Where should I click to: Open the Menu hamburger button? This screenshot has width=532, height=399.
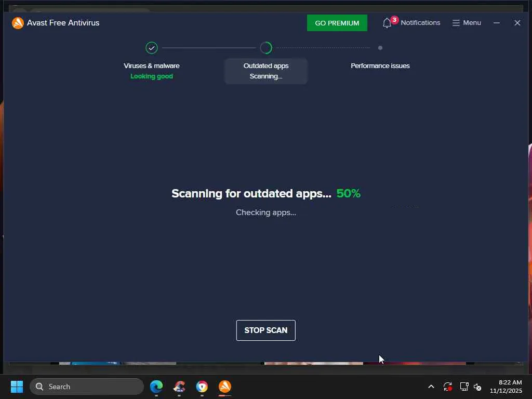tap(467, 23)
